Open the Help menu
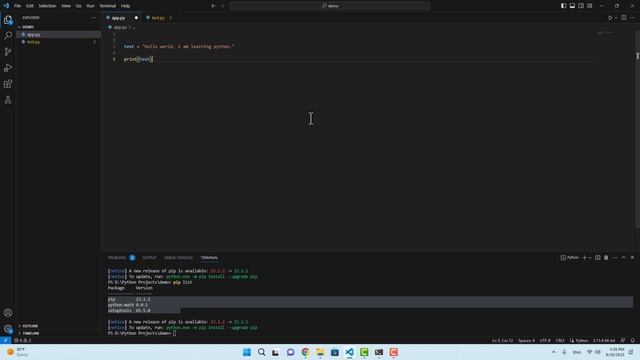Screen dimensions: 640x360 (x=125, y=6)
